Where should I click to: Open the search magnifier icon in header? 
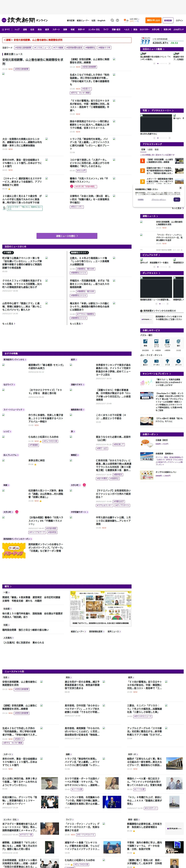[112, 20]
